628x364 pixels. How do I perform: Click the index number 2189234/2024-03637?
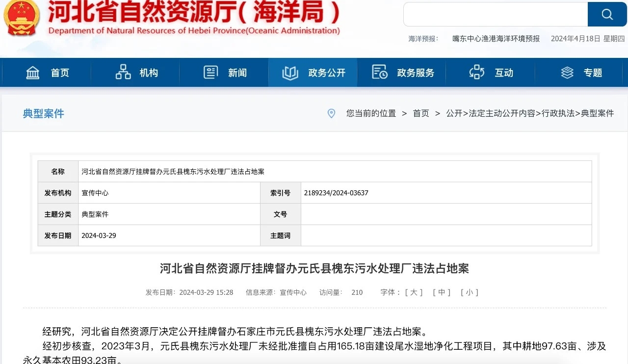point(336,193)
